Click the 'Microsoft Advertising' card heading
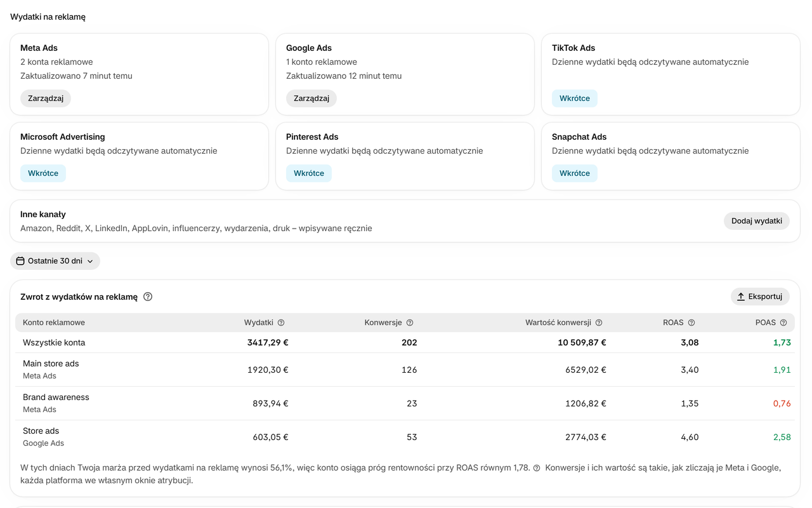Screen dimensions: 812x508 pyautogui.click(x=63, y=137)
